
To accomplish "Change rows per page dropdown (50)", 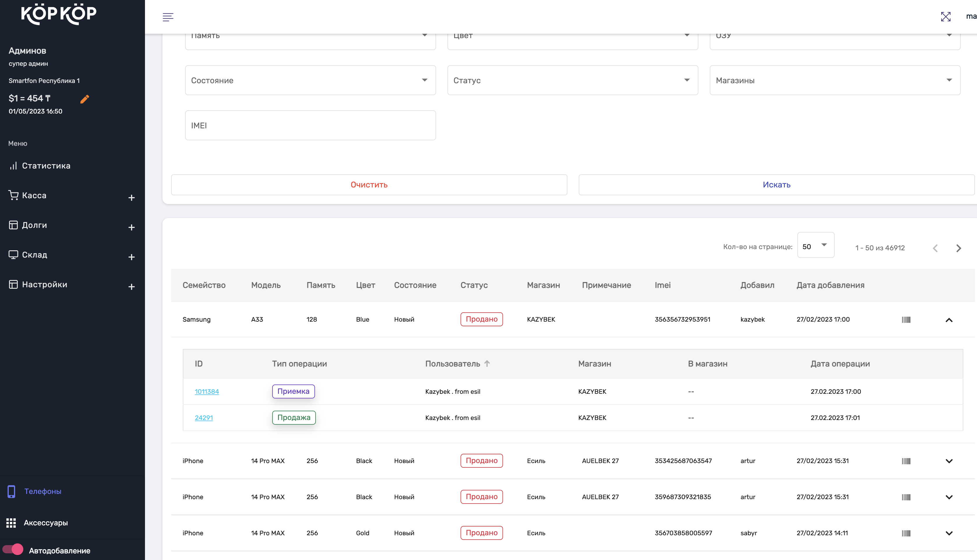I will point(815,245).
